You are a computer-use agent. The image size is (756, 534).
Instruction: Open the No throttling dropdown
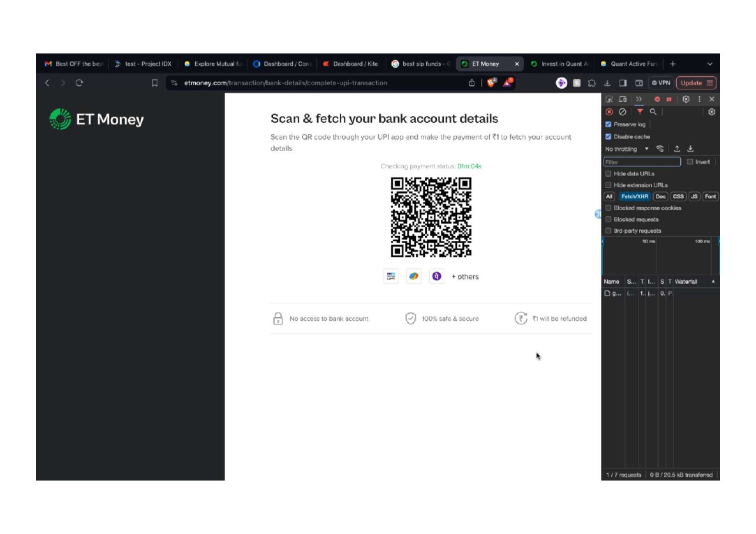(x=627, y=149)
